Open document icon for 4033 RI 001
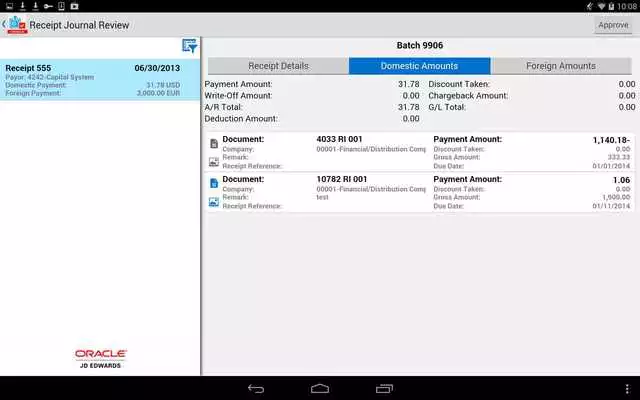 214,144
